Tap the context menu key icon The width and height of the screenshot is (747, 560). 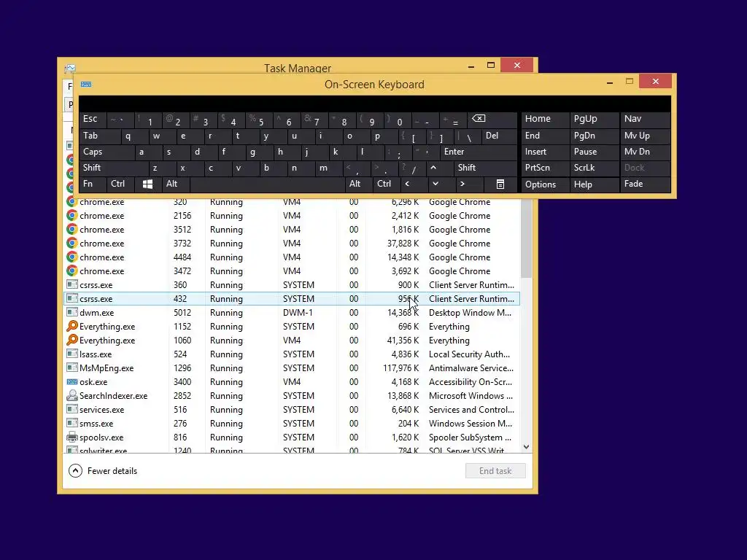point(500,184)
